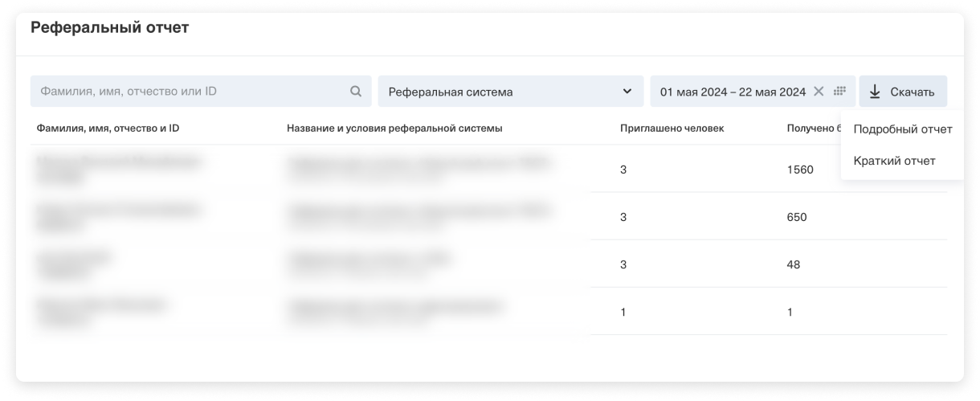The height and width of the screenshot is (401, 980).
Task: Open the 01 мая 2024 – 22 мая 2024 date picker
Action: (x=732, y=92)
